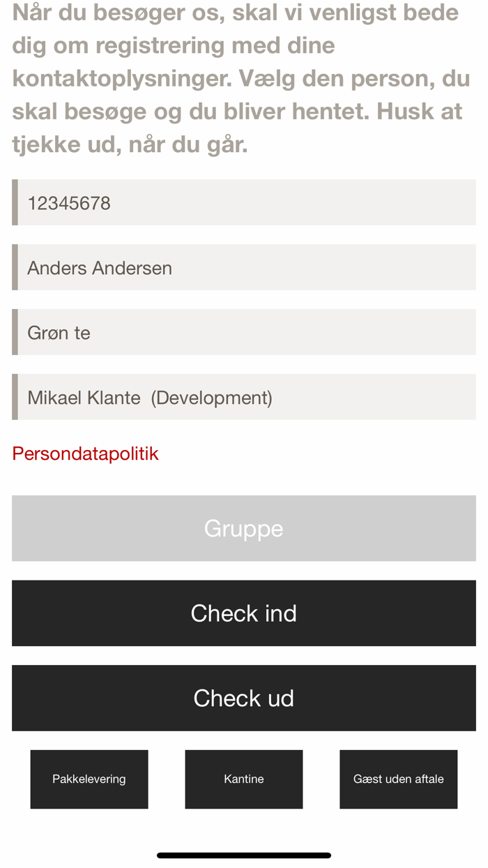
Task: Click the phone number field showing 12345678
Action: (x=243, y=202)
